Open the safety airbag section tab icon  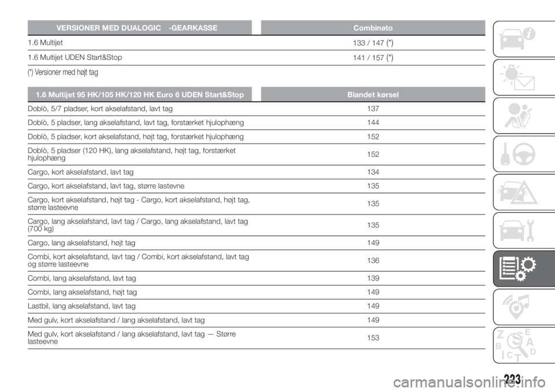[524, 116]
